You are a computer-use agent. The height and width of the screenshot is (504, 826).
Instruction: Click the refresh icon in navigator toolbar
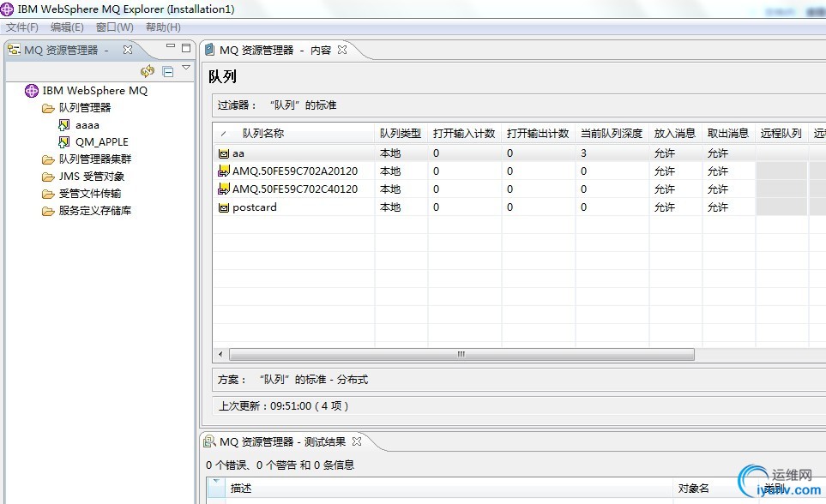coord(148,71)
